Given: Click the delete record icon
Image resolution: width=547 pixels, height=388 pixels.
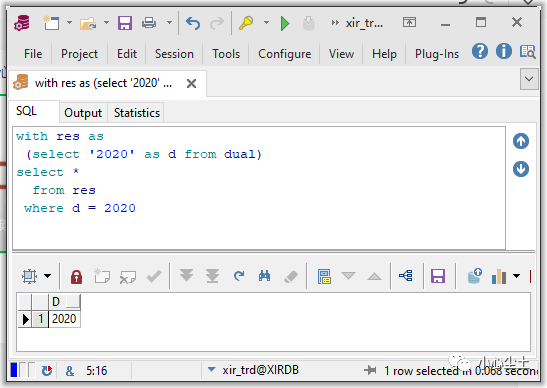Looking at the screenshot, I should click(127, 277).
